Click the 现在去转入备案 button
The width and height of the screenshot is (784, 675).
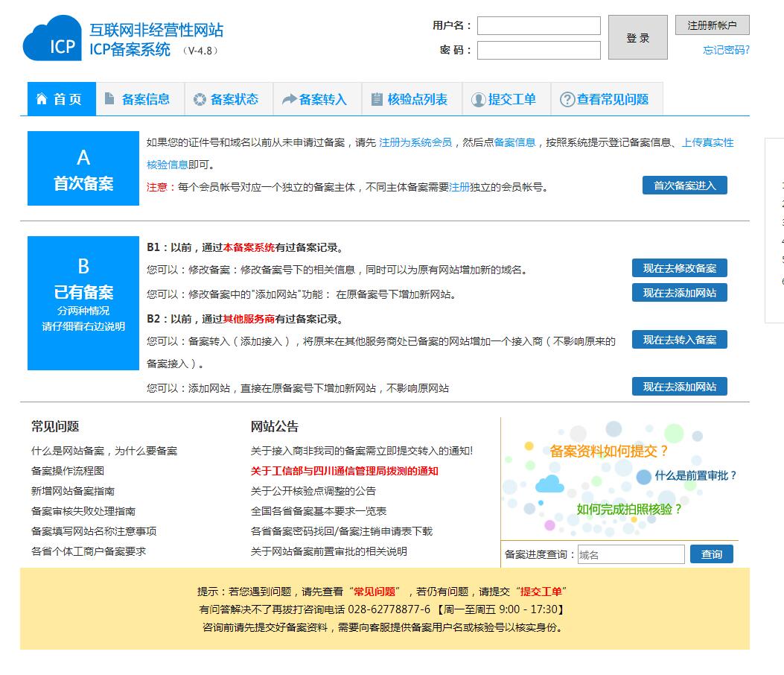click(680, 340)
